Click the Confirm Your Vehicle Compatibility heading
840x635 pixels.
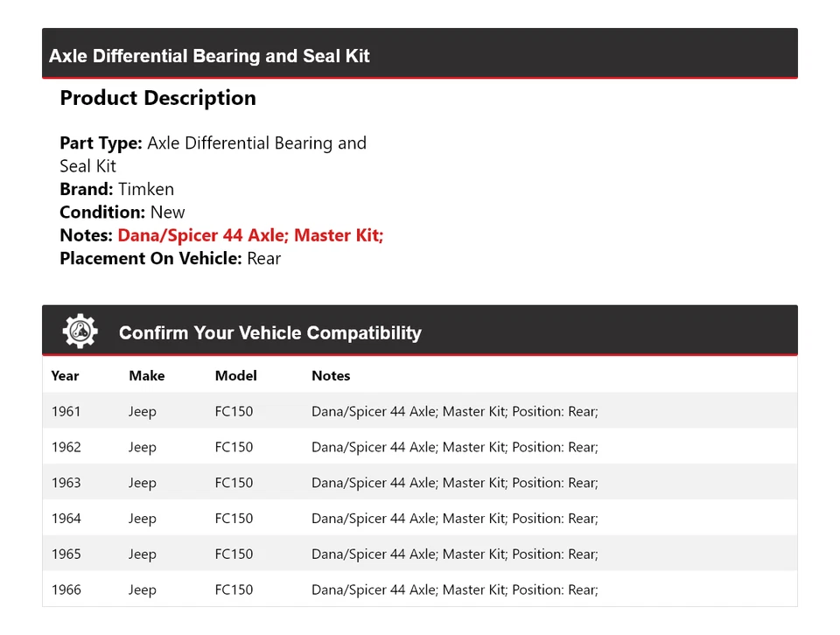(x=269, y=333)
